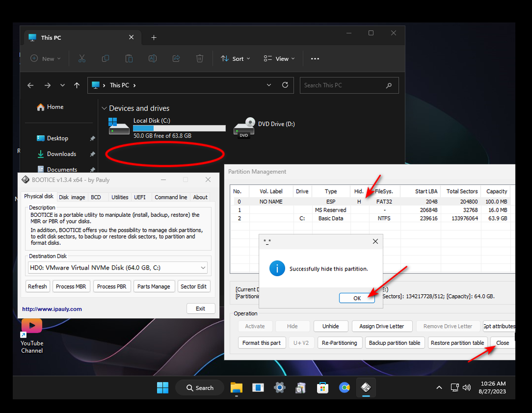Image resolution: width=532 pixels, height=413 pixels.
Task: Click the Rename icon in Explorer toolbar
Action: point(153,59)
